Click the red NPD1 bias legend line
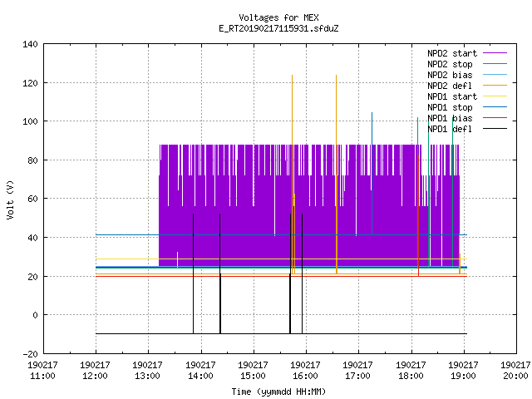 (495, 118)
